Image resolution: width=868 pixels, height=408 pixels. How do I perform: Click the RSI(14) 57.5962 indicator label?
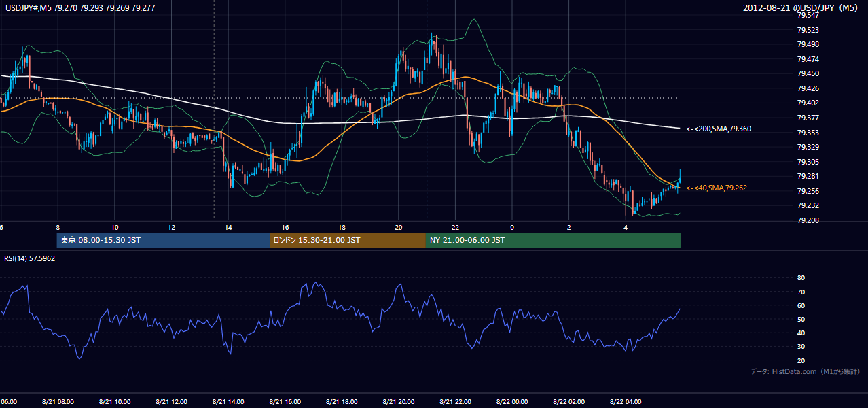point(30,258)
